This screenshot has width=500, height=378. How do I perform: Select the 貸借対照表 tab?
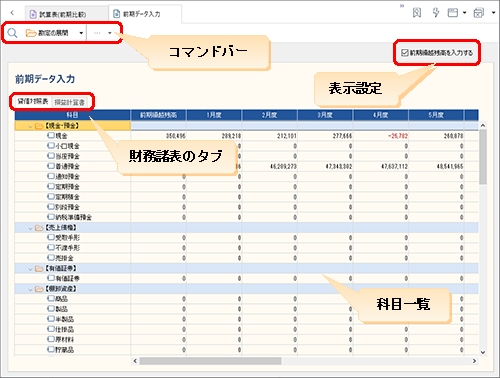coord(33,101)
